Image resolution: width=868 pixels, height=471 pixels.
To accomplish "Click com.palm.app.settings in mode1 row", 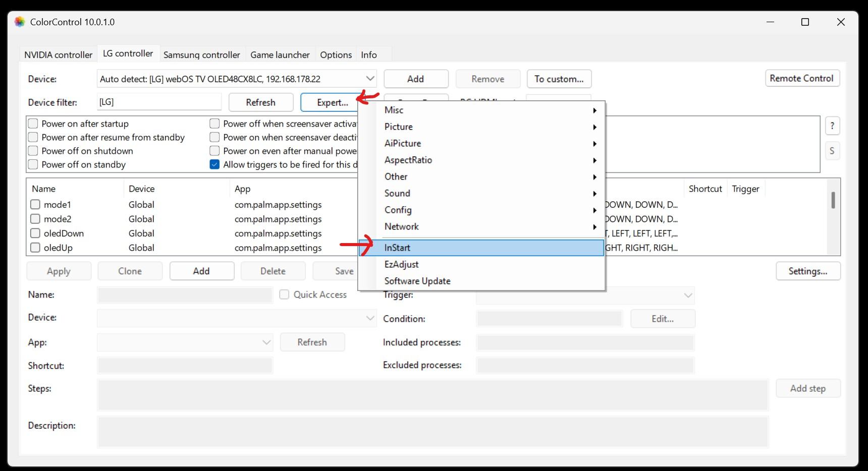I will [x=278, y=205].
